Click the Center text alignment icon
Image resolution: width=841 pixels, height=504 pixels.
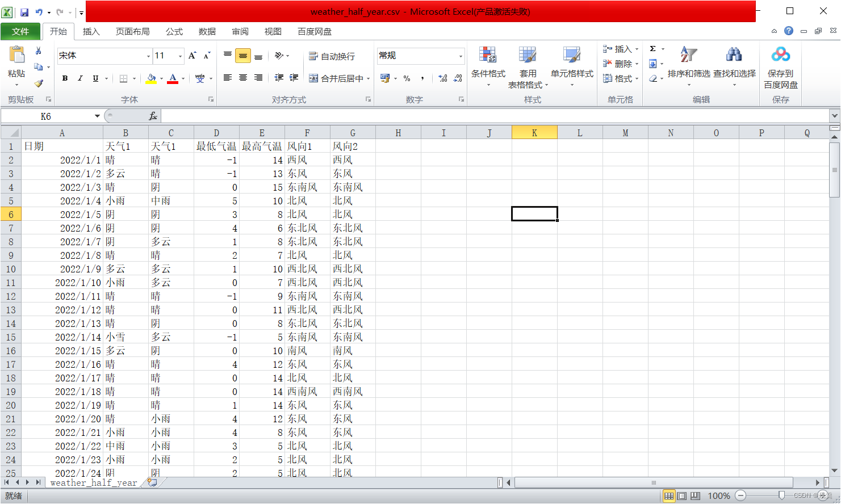pos(243,78)
